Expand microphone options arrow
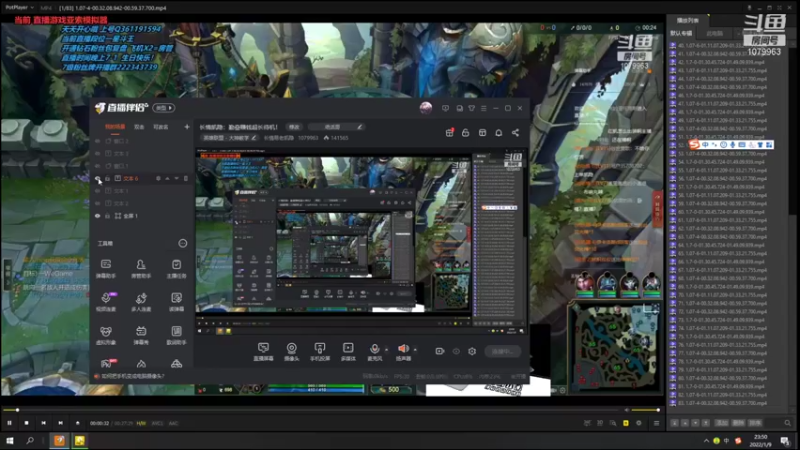Screen dimensions: 800x450 click(386, 349)
